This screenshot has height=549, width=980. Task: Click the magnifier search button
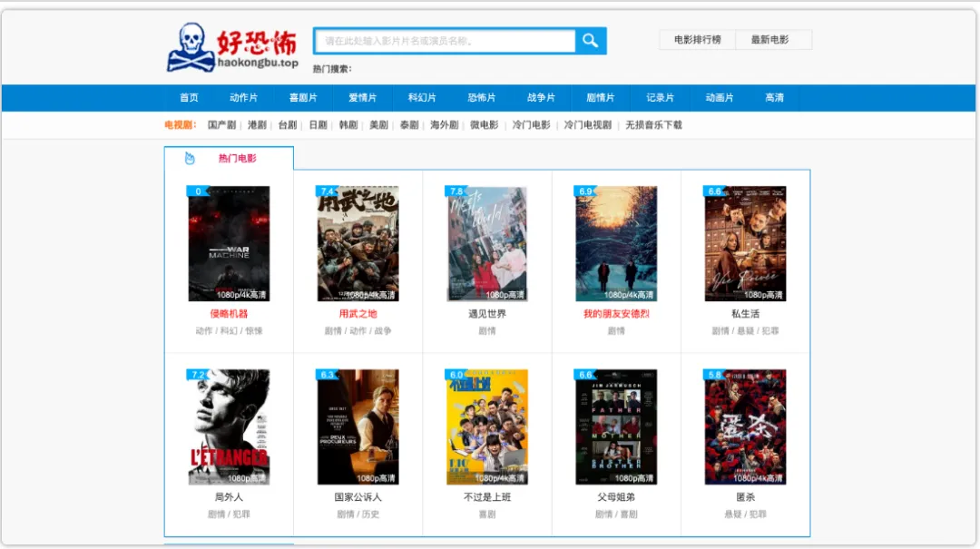coord(591,41)
